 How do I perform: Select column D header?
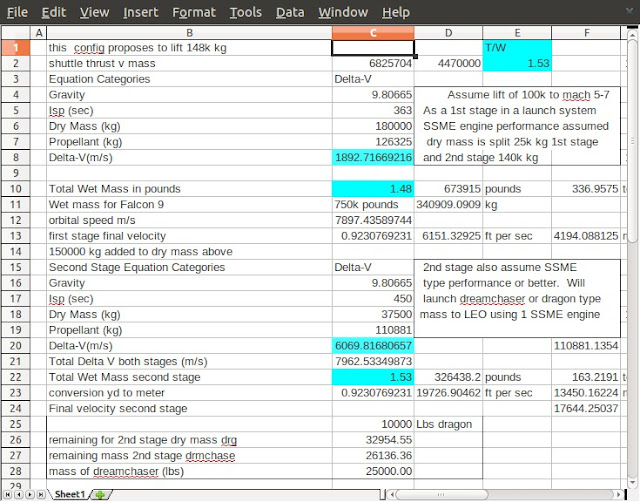pos(448,33)
